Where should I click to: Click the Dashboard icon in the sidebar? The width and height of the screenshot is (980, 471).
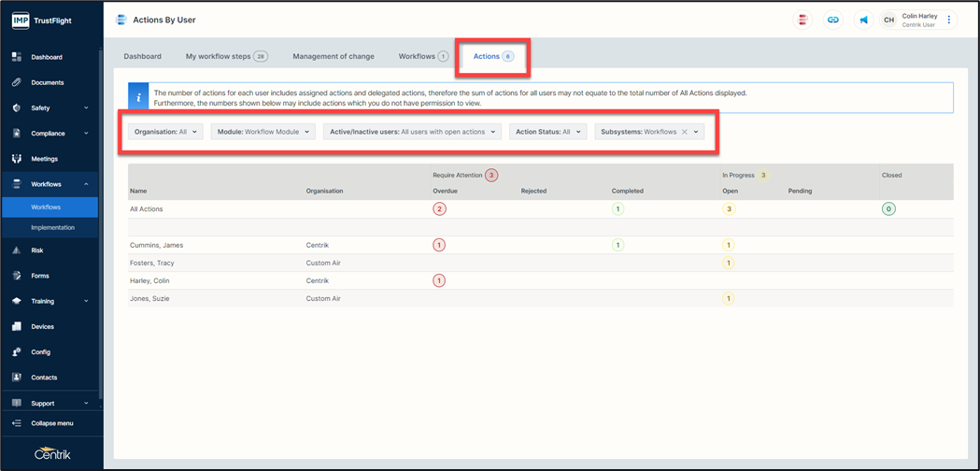click(x=17, y=57)
